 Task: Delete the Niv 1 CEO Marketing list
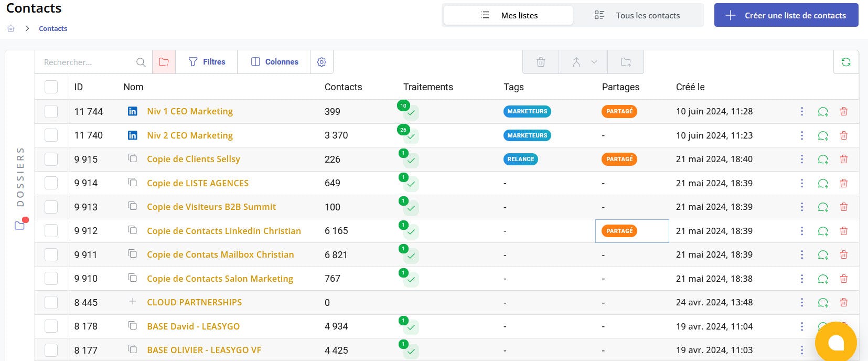843,111
